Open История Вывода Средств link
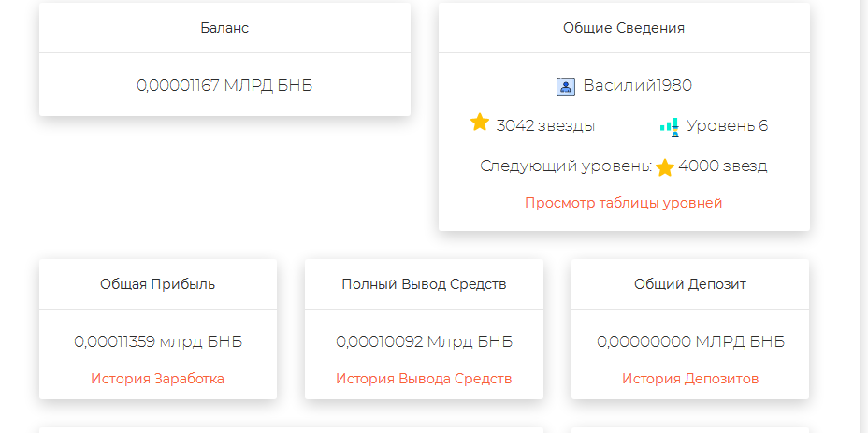868x433 pixels. (424, 379)
